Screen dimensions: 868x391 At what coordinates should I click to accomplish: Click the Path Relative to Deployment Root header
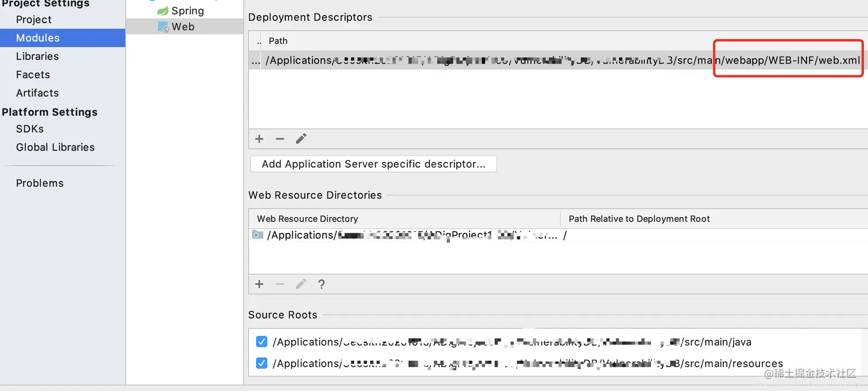(x=639, y=219)
